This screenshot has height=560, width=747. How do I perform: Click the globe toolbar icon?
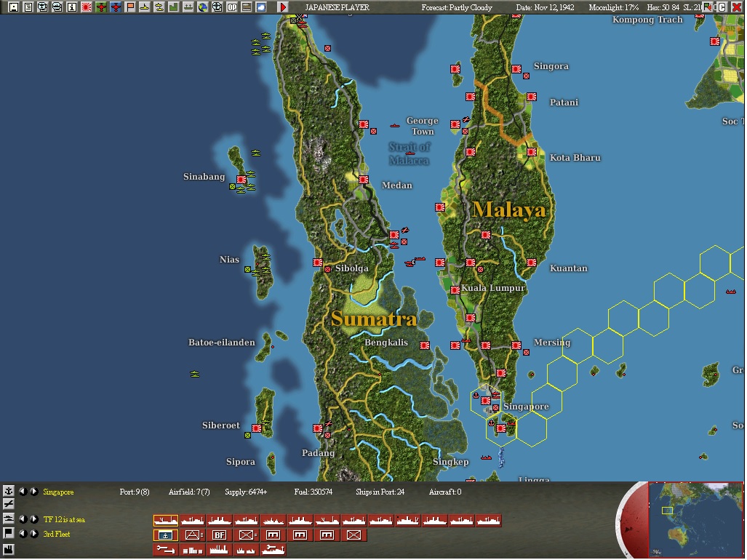point(203,7)
